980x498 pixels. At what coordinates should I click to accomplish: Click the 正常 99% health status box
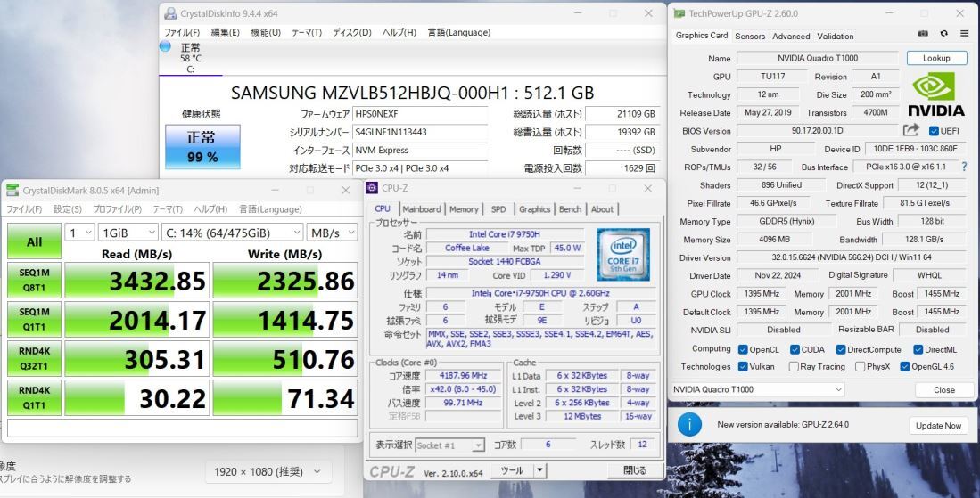click(x=202, y=147)
